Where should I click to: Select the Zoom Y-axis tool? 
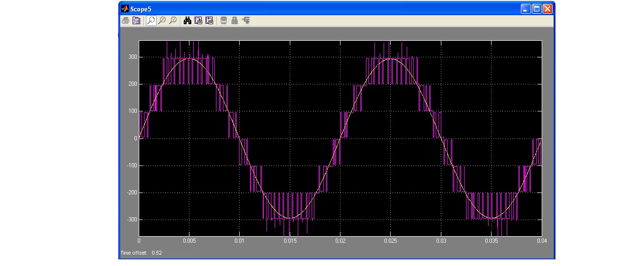(173, 20)
